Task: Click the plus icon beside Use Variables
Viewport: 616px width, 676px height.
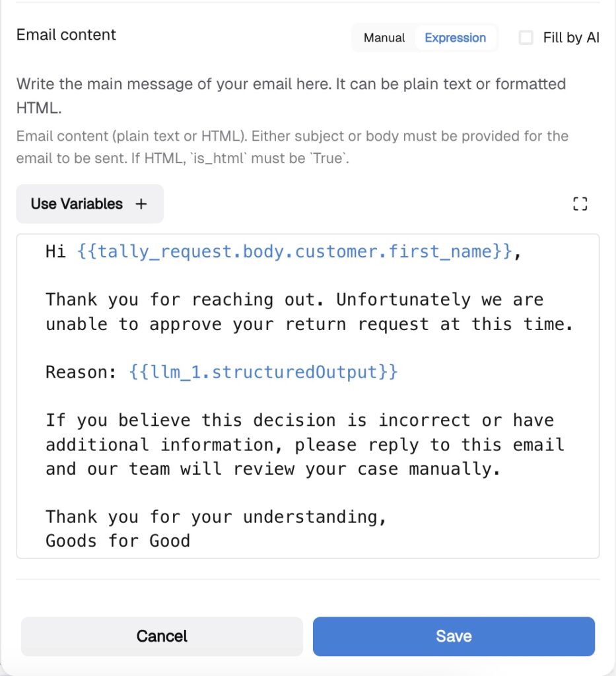Action: [141, 204]
